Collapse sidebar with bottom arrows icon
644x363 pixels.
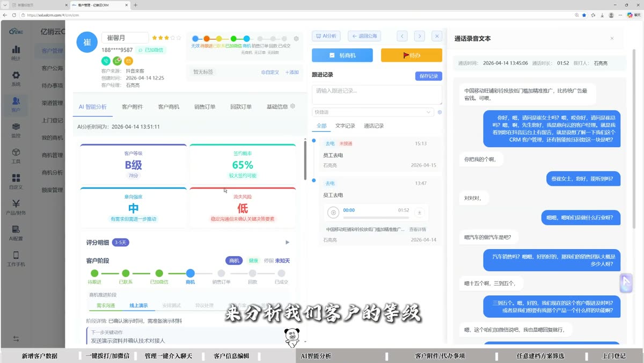pos(16,339)
